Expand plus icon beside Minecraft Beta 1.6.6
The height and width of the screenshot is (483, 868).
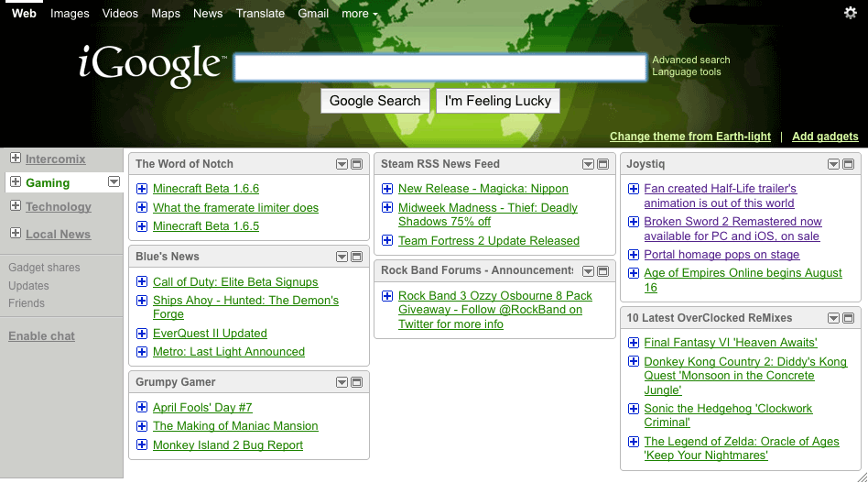(142, 189)
